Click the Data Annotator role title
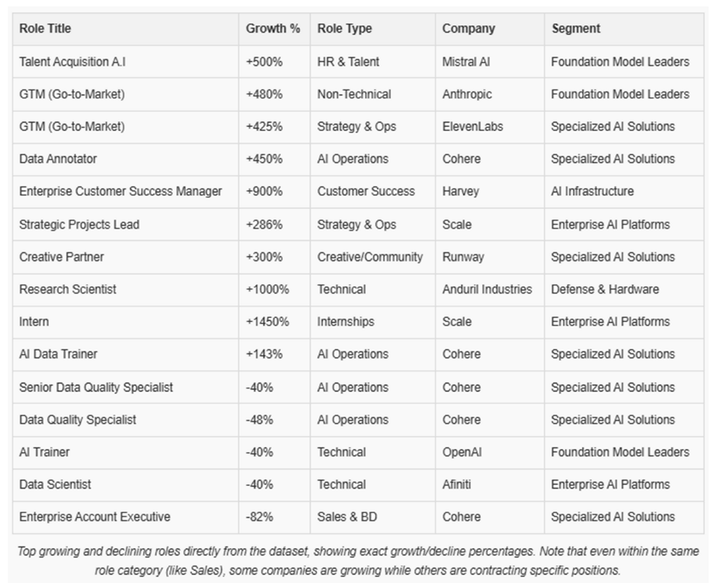The height and width of the screenshot is (588, 714). [x=58, y=159]
